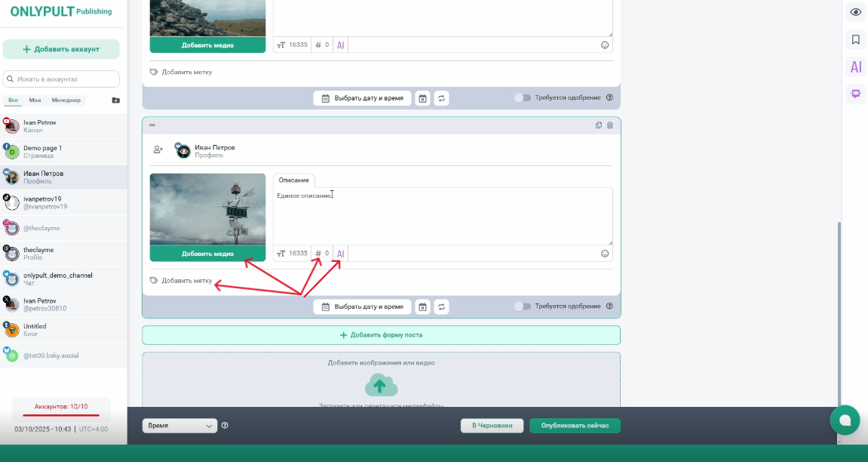The width and height of the screenshot is (868, 462).
Task: Duplicate the Иван Петров post form with copy icon
Action: tap(599, 125)
